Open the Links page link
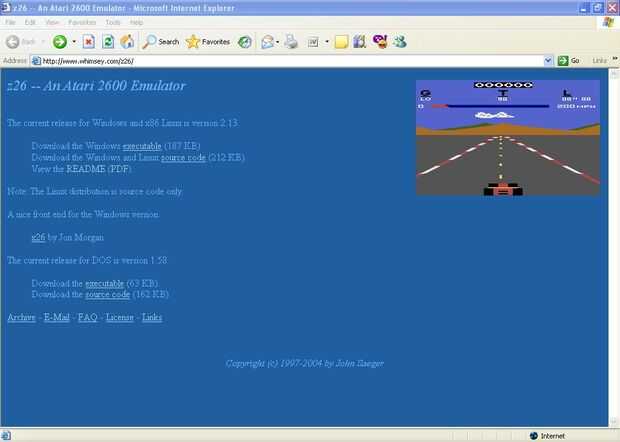Screen dimensions: 620x442 (152, 317)
